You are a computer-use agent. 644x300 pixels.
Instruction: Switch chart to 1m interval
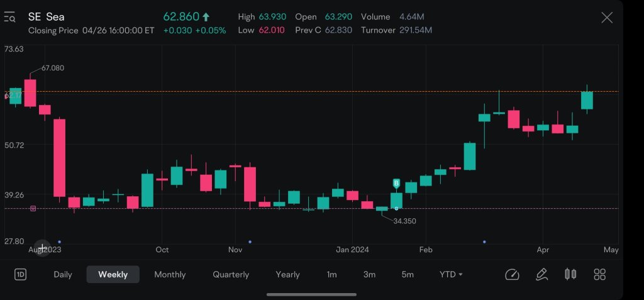tap(331, 275)
